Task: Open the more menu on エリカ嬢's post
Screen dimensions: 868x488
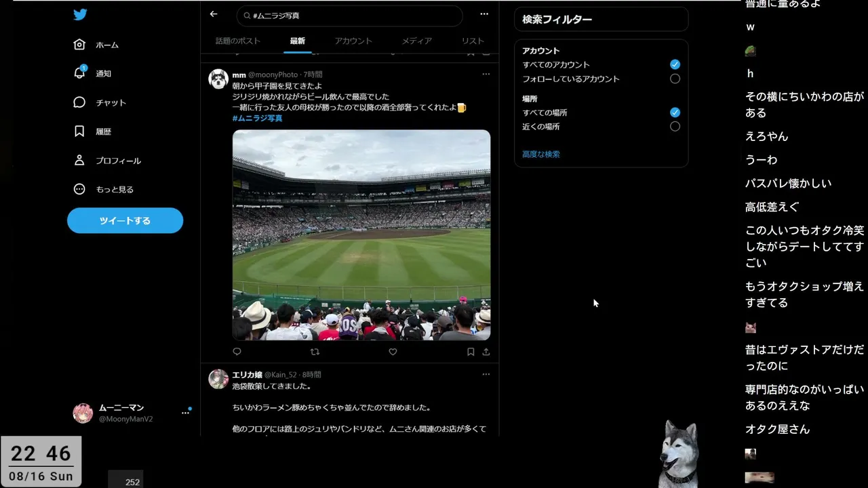Action: [486, 374]
